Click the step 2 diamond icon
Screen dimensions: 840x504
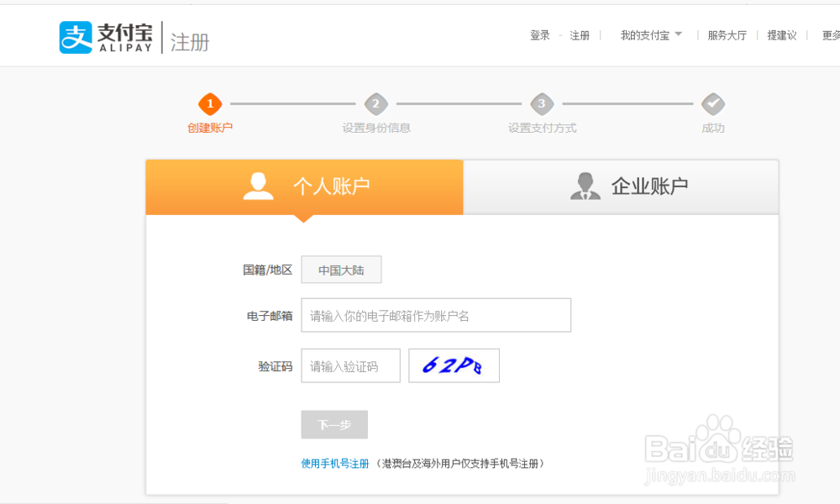[375, 104]
